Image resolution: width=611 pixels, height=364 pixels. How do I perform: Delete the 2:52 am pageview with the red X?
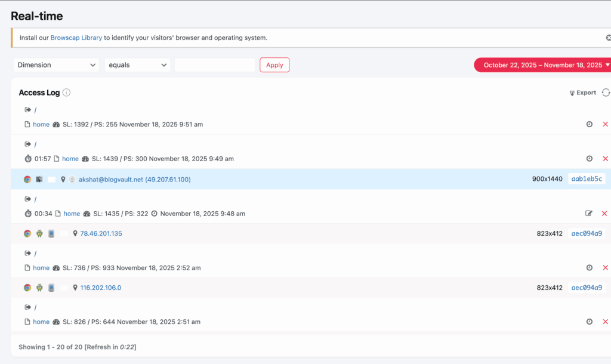[605, 268]
